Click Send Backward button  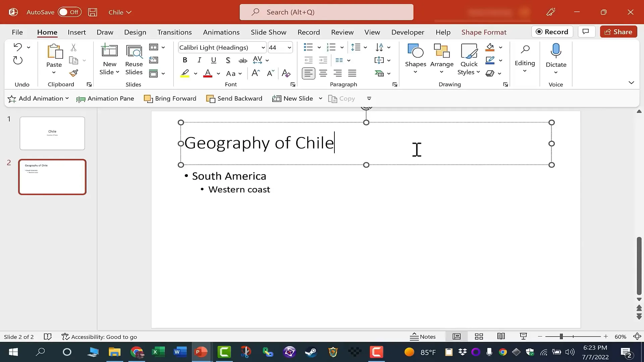coord(234,99)
